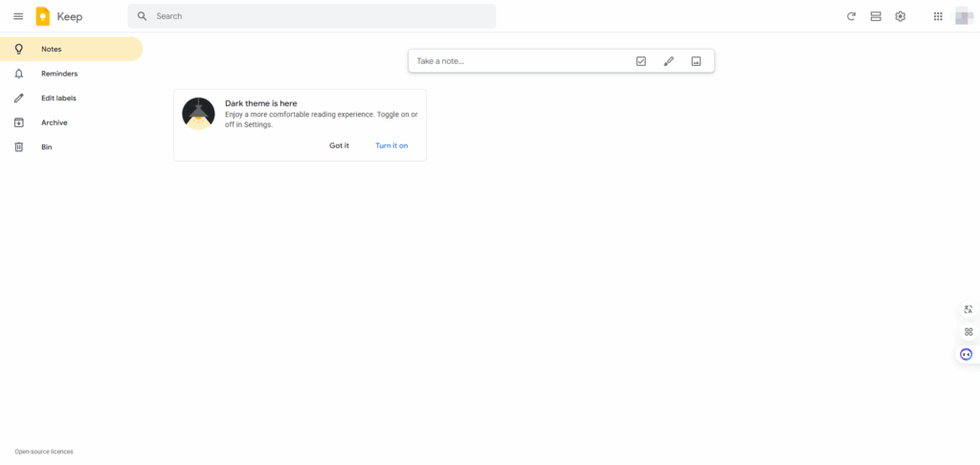Add a new note with image
Viewport: 980px width, 465px height.
pyautogui.click(x=697, y=61)
